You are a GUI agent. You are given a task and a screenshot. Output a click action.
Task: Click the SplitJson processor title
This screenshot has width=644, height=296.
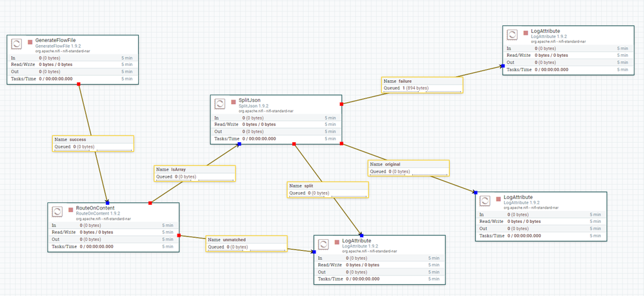(x=250, y=101)
